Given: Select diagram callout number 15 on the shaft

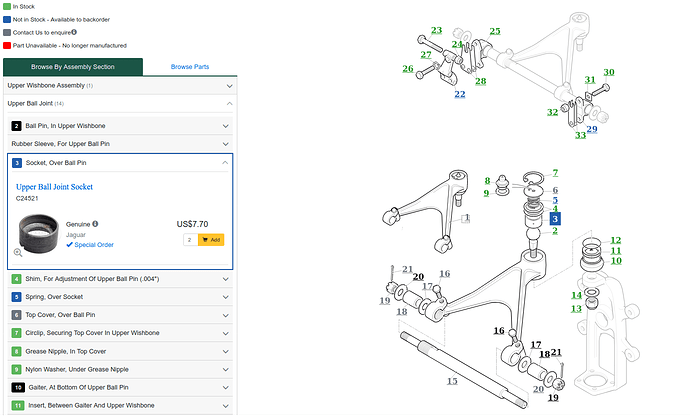Looking at the screenshot, I should [452, 381].
